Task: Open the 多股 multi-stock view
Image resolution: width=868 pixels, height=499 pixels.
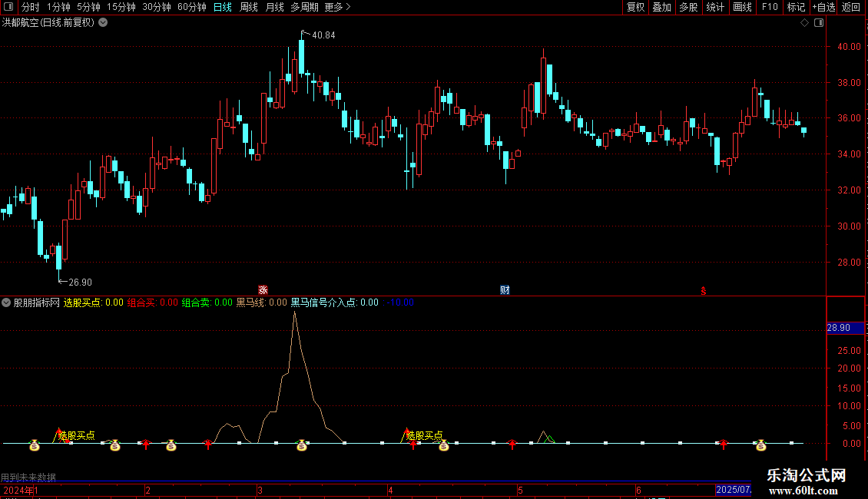Action: [689, 7]
